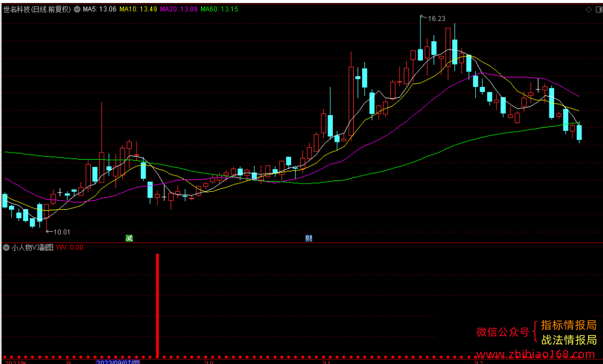
Task: Click the tall red signal bar in sub-chart
Action: click(157, 306)
